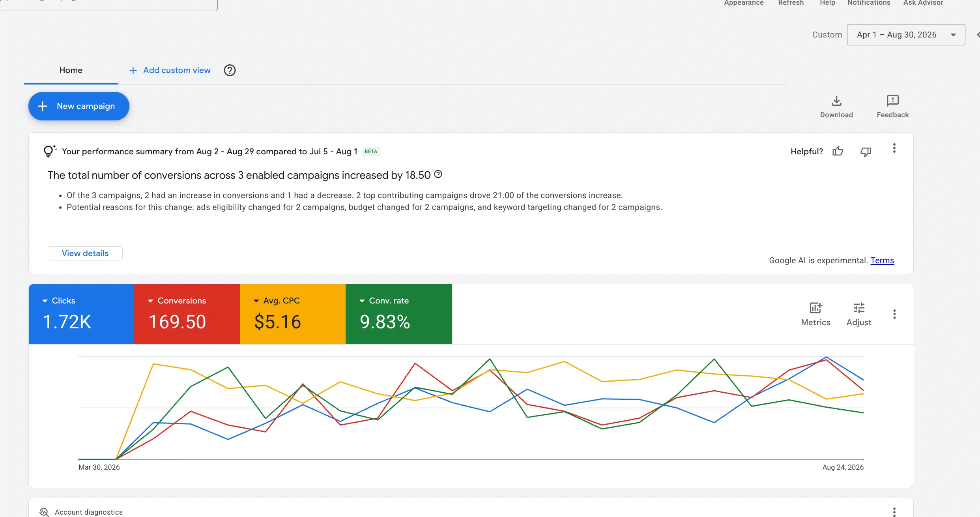Click the plus icon on New campaign
980x517 pixels.
[43, 106]
